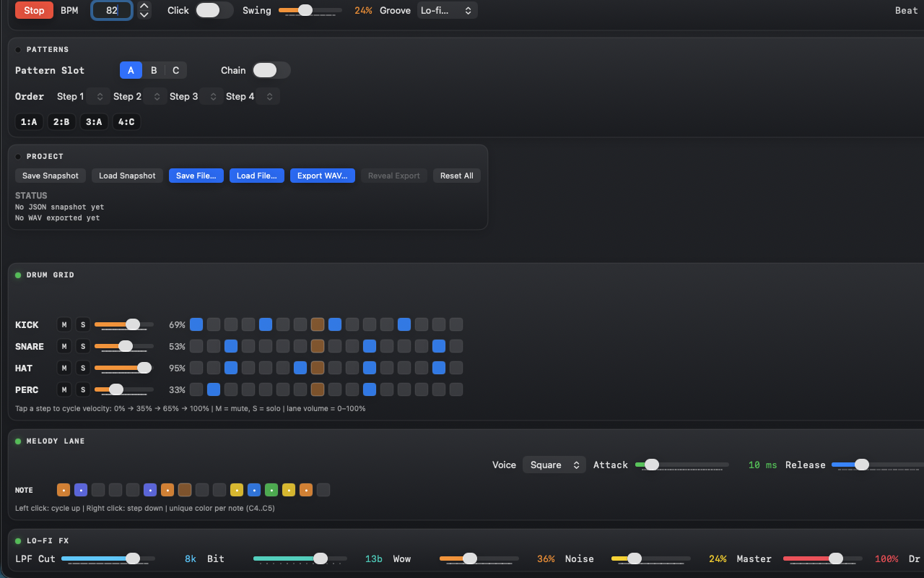Click the Reset All button
The height and width of the screenshot is (578, 924).
[457, 176]
